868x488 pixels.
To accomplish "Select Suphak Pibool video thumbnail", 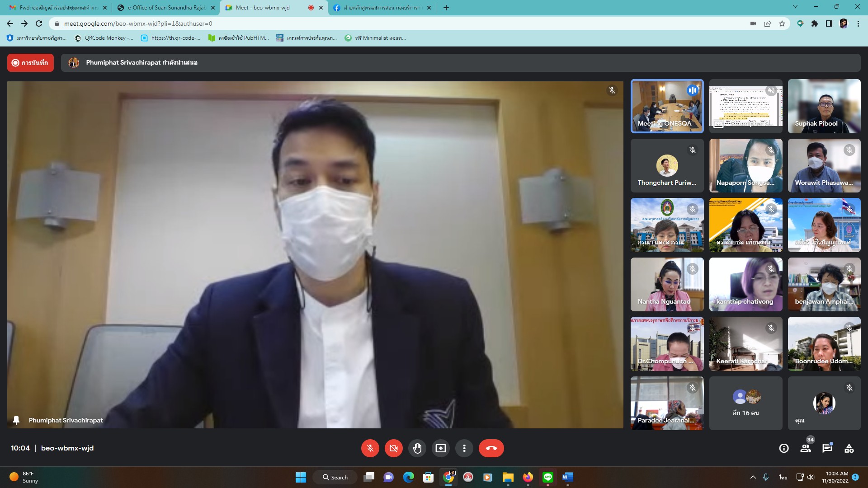I will click(824, 106).
